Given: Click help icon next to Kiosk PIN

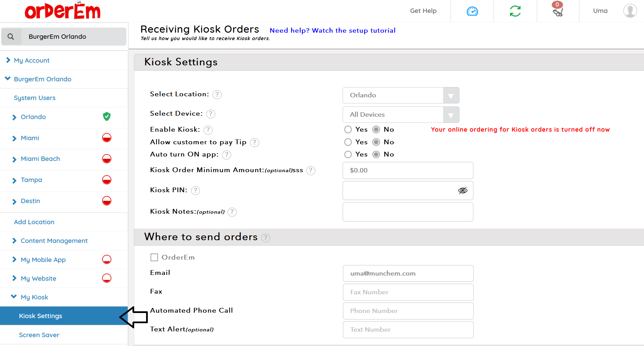Looking at the screenshot, I should click(195, 191).
